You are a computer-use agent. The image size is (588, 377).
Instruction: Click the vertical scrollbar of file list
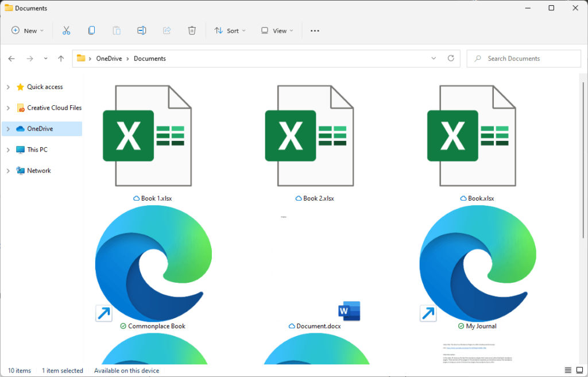(x=583, y=160)
